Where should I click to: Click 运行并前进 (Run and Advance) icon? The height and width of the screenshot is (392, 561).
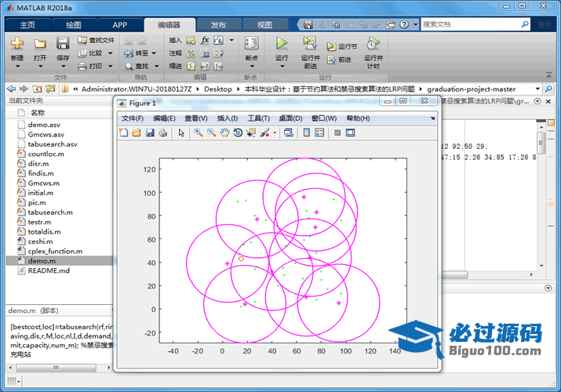point(310,43)
